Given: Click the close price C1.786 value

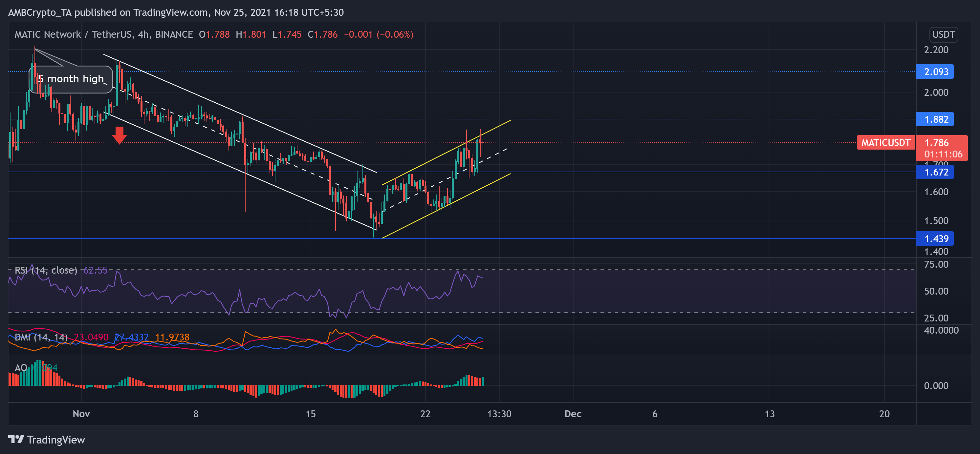Looking at the screenshot, I should pyautogui.click(x=323, y=34).
